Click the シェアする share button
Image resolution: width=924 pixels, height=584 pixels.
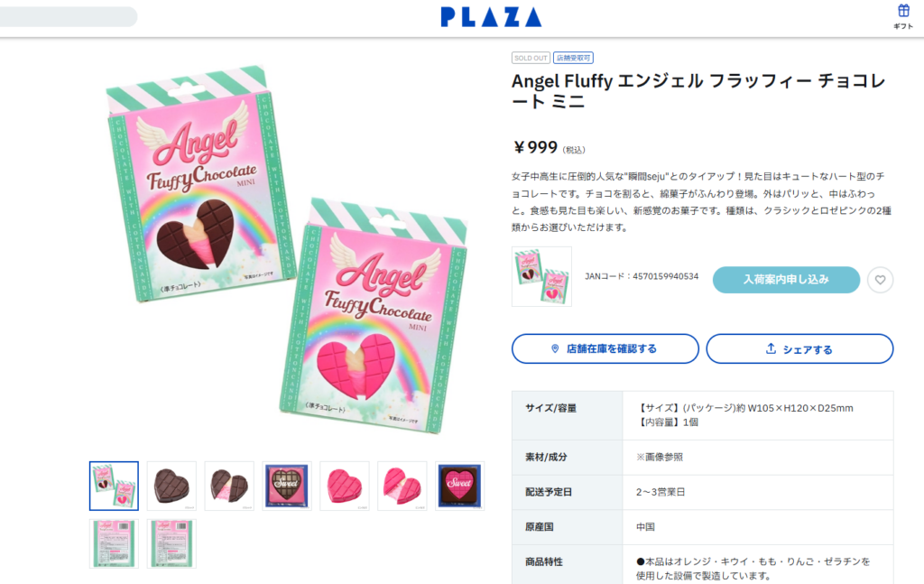[799, 349]
